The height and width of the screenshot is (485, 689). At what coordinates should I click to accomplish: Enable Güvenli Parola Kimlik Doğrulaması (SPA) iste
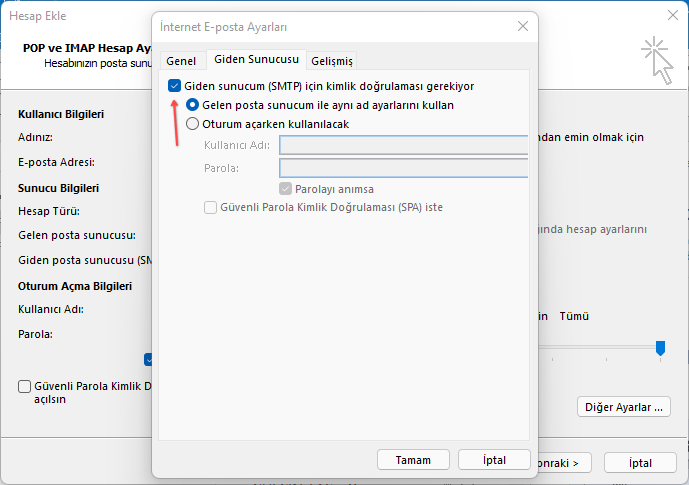pos(210,208)
